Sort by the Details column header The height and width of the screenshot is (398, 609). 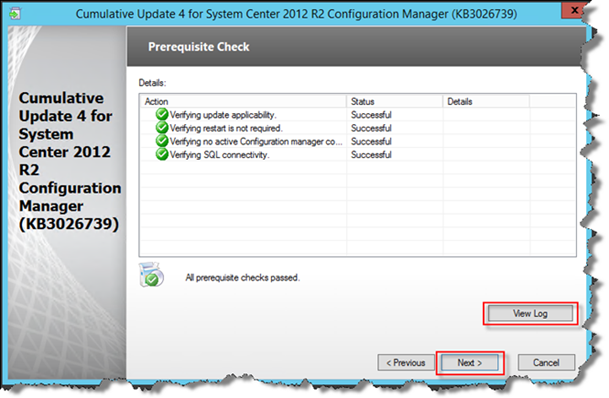486,101
